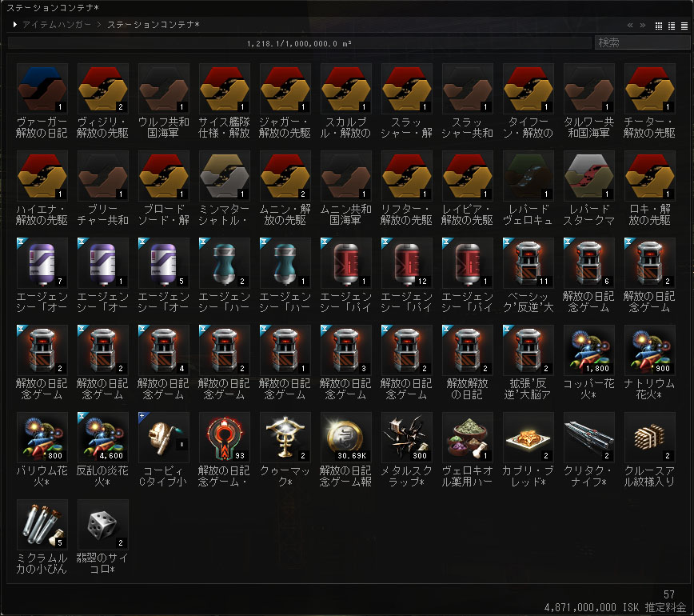Click the 検索 search field
The height and width of the screenshot is (616, 694).
pyautogui.click(x=642, y=42)
